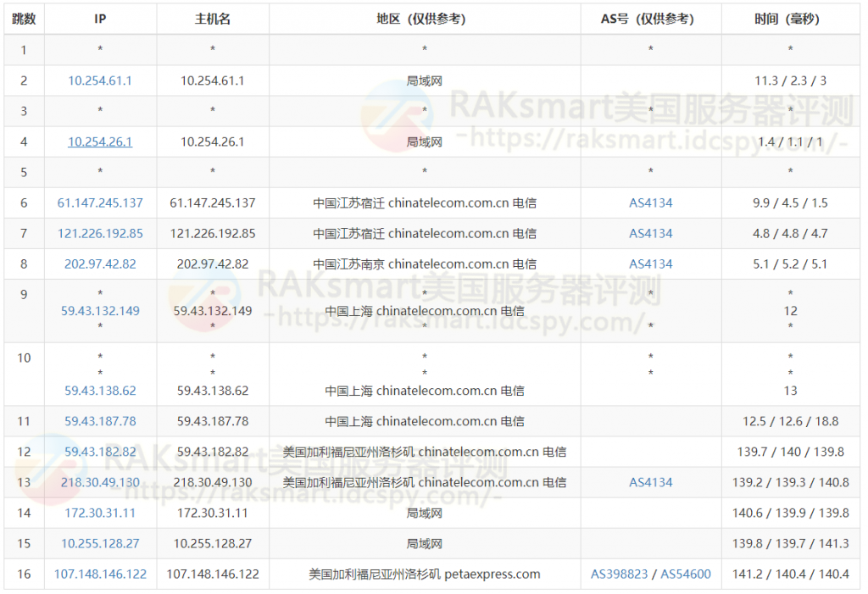Select time value 139.7 / 140 / 139.8

pyautogui.click(x=791, y=452)
